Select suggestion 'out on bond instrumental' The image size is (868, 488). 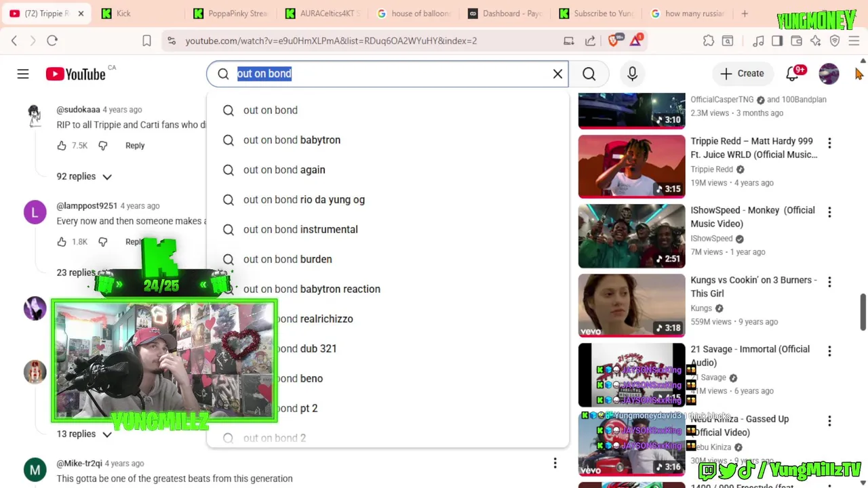coord(388,229)
